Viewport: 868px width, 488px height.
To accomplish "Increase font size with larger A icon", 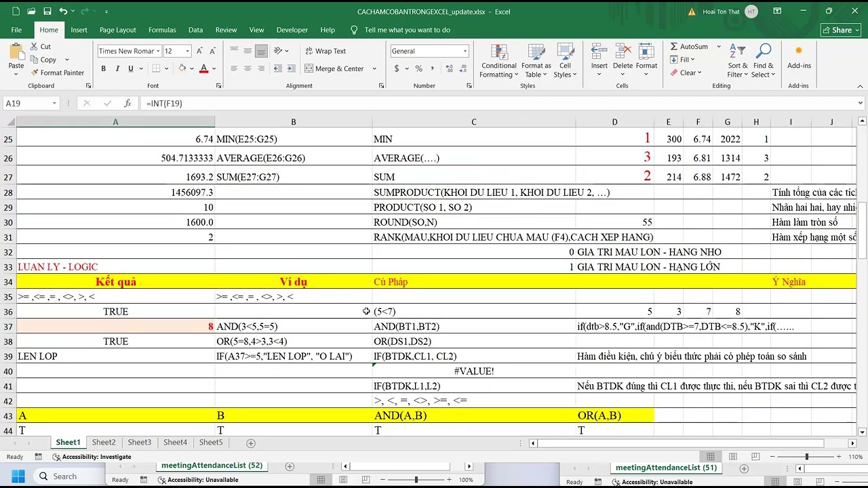I will [x=199, y=51].
